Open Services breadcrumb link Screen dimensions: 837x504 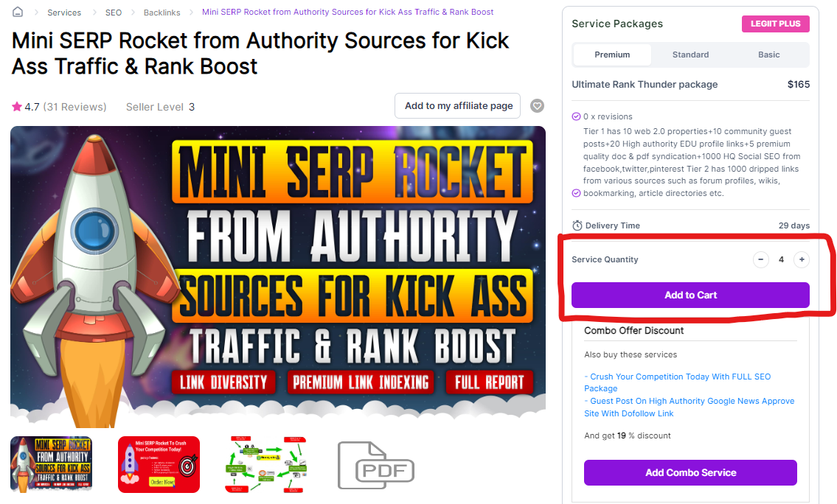pyautogui.click(x=64, y=13)
